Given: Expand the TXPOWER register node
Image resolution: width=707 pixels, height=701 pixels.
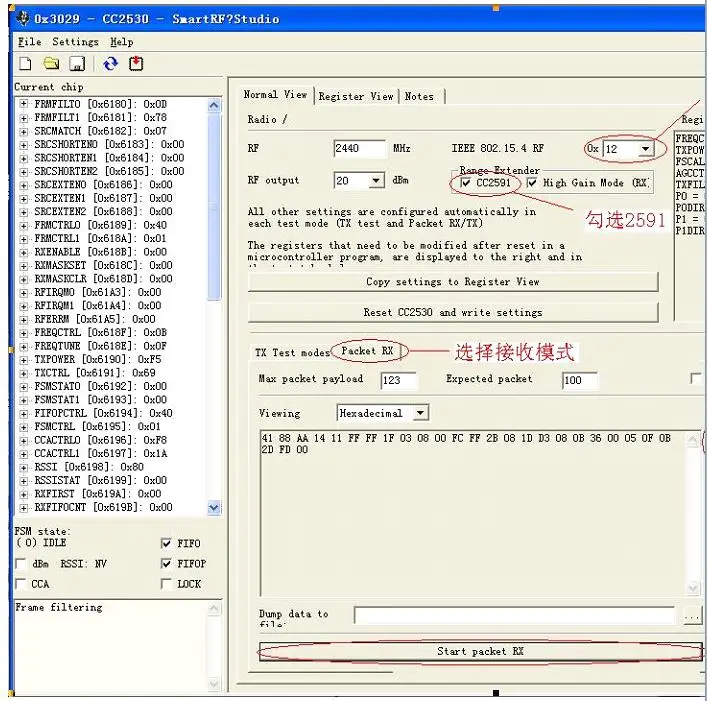Looking at the screenshot, I should point(23,359).
